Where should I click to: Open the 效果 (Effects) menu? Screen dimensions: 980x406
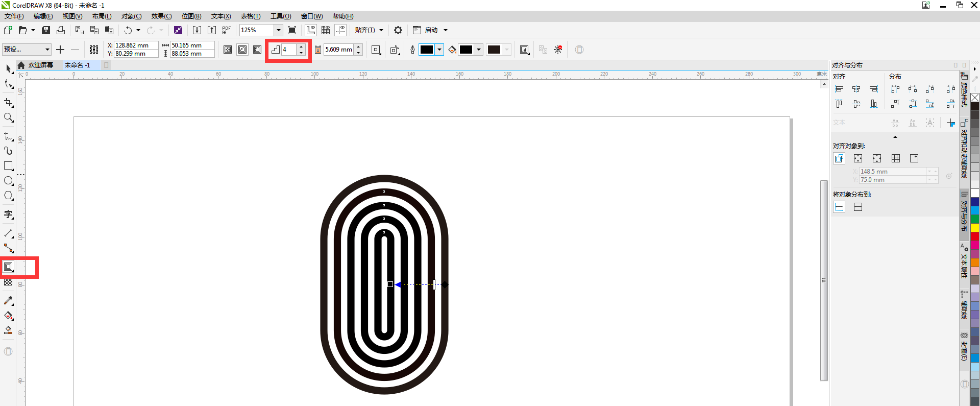pyautogui.click(x=161, y=16)
